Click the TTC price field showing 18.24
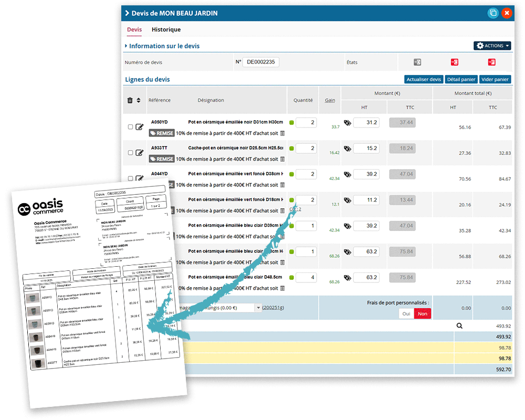Image resolution: width=525 pixels, height=420 pixels. pyautogui.click(x=402, y=149)
